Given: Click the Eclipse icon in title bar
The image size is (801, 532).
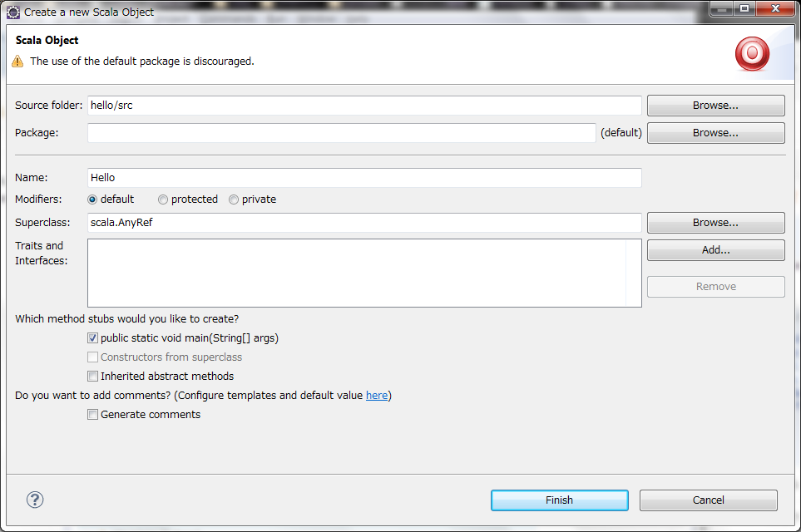Looking at the screenshot, I should coord(12,12).
